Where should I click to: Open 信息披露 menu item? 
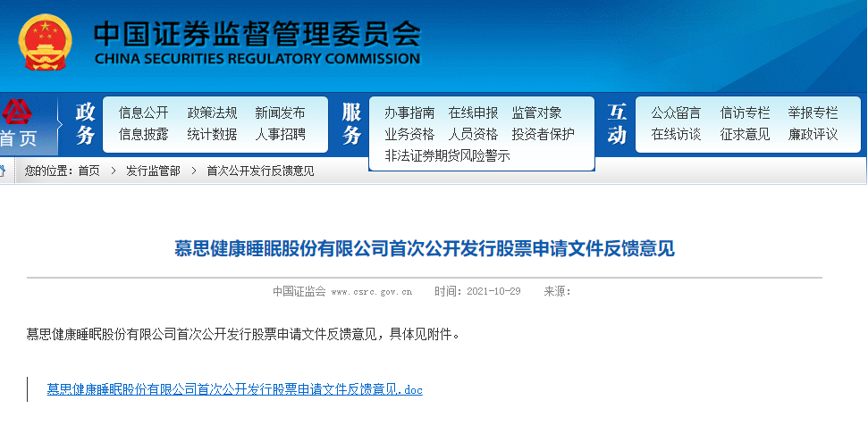143,135
